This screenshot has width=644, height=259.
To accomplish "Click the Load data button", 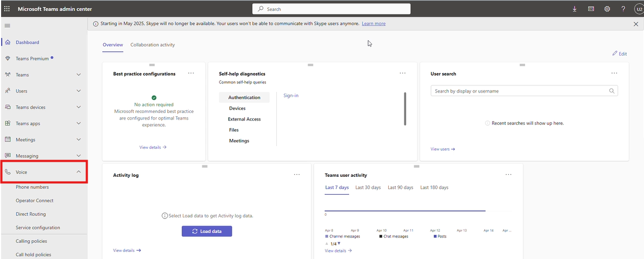I will (x=207, y=231).
